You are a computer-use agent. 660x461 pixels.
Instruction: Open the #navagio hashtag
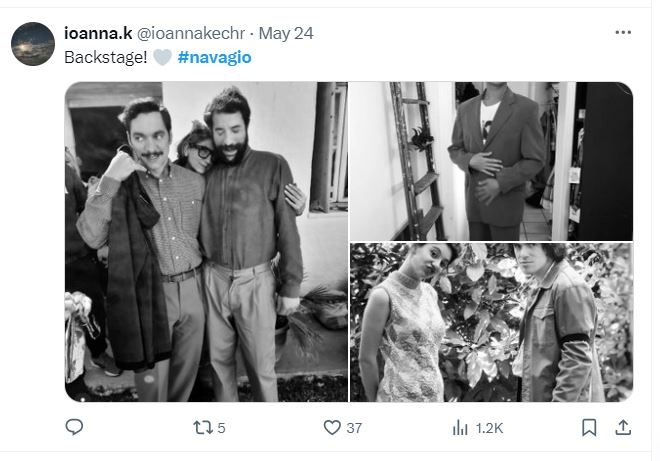[215, 57]
